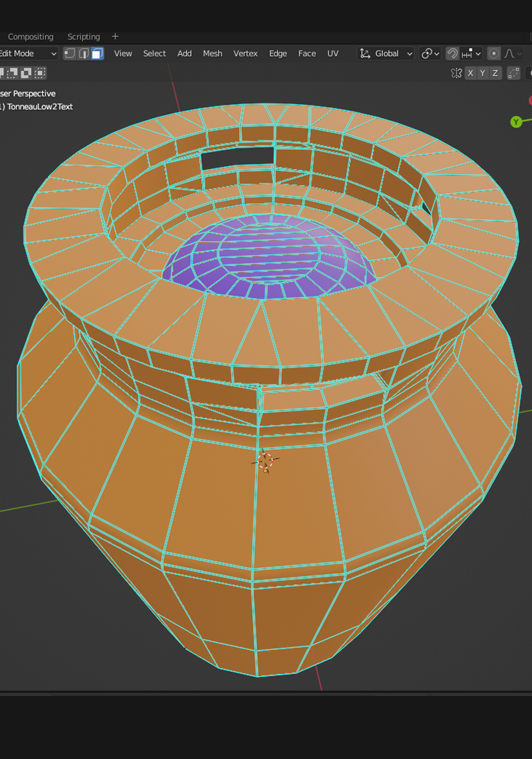Add a new workspace with plus button
The height and width of the screenshot is (759, 532).
click(x=115, y=37)
